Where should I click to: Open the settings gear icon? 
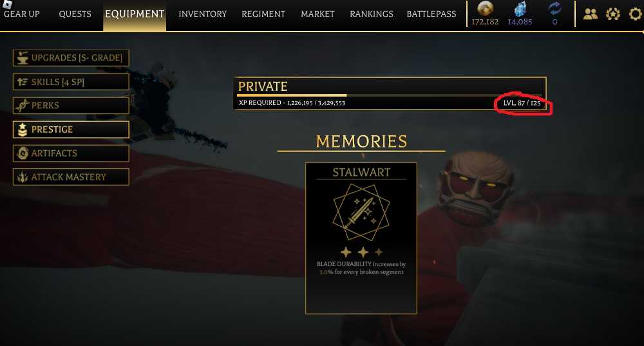pos(636,14)
